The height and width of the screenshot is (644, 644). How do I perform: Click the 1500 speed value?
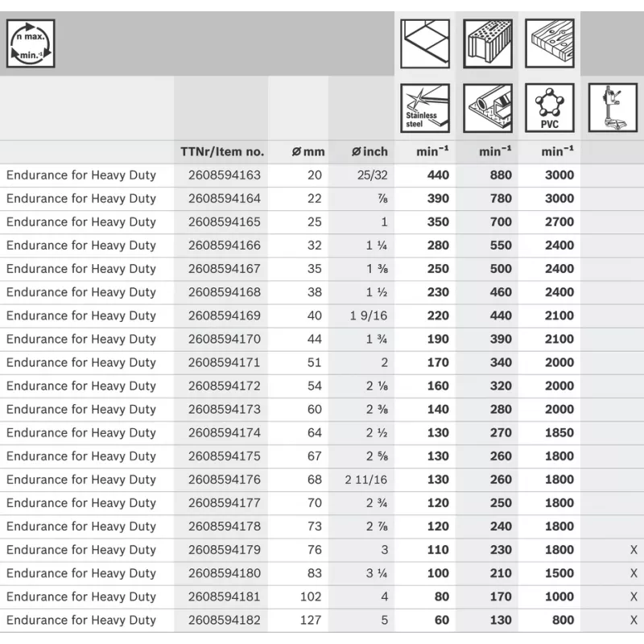click(559, 573)
